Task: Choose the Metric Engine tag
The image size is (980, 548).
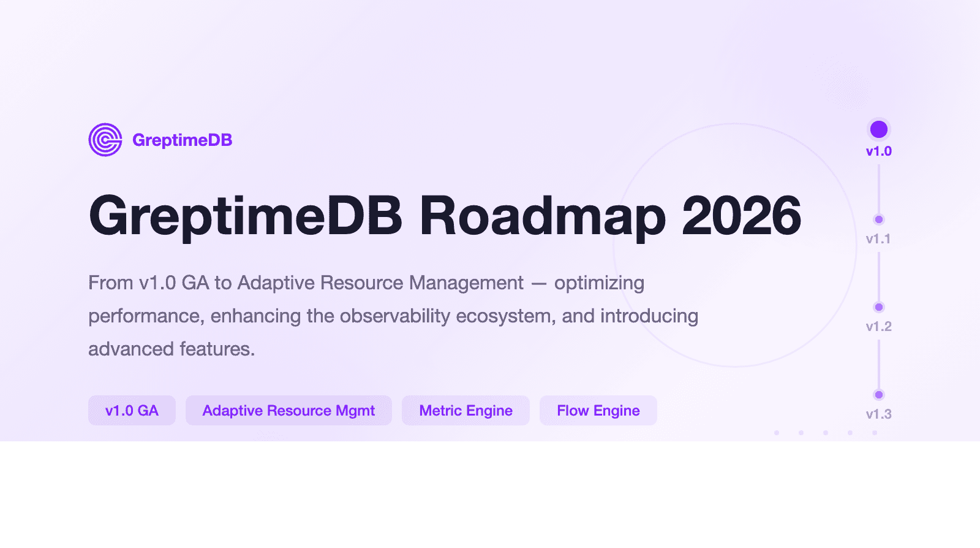Action: point(466,411)
